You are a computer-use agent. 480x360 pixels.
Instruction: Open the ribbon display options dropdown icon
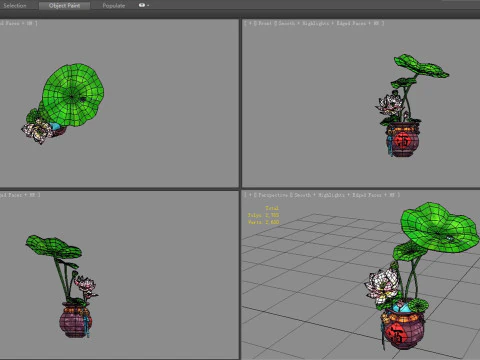pyautogui.click(x=144, y=5)
